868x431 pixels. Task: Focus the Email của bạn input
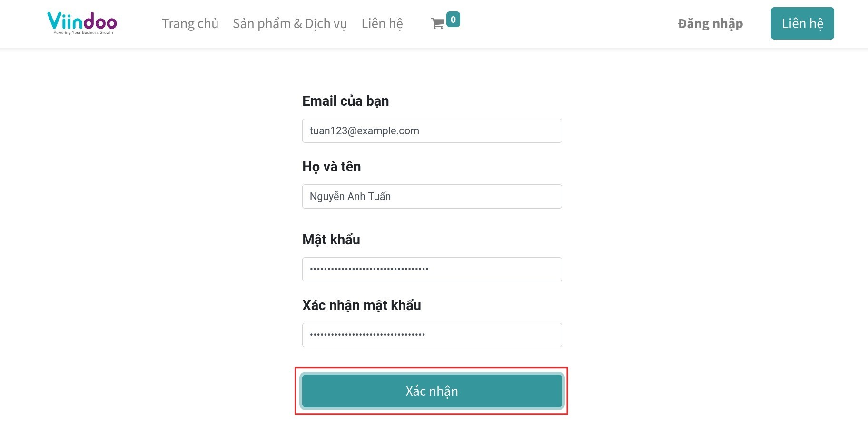pyautogui.click(x=432, y=131)
